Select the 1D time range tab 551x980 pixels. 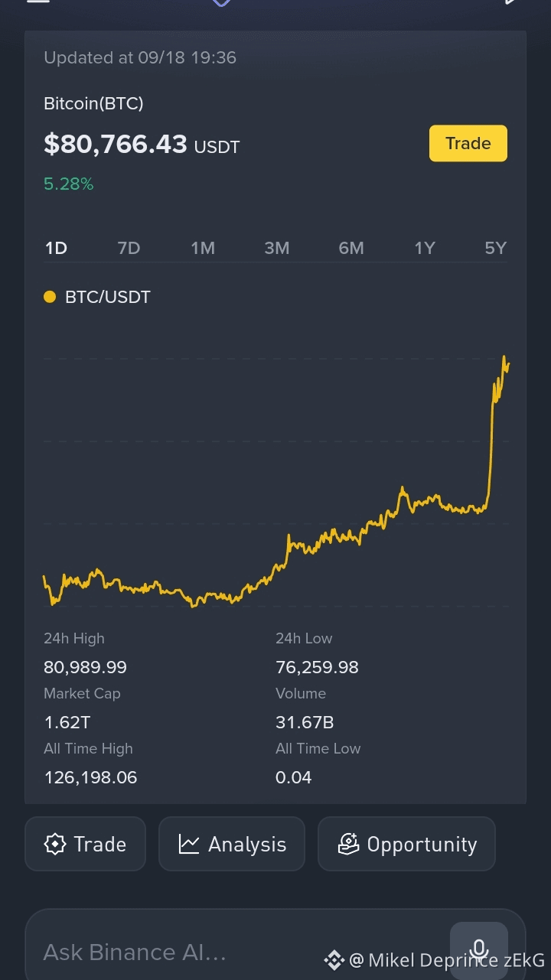56,248
